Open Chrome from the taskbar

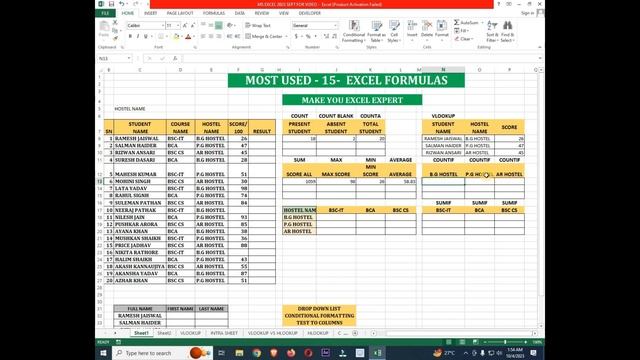click(x=257, y=353)
